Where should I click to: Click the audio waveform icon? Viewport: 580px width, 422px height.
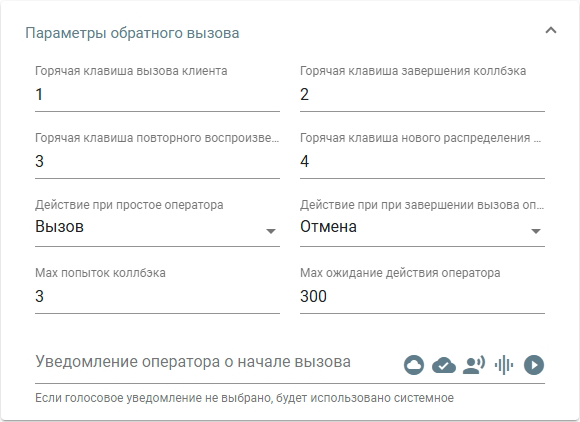(x=504, y=365)
